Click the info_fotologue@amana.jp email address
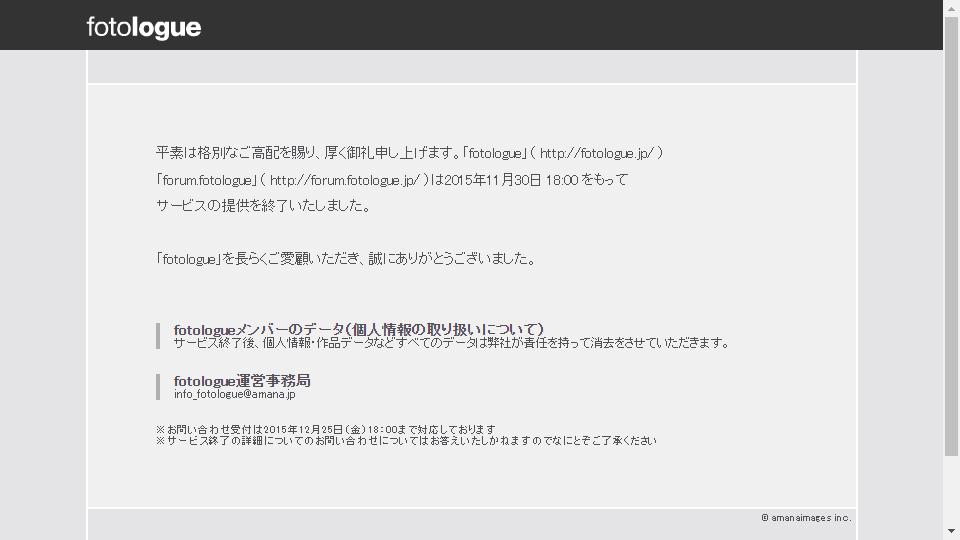The width and height of the screenshot is (960, 540). [234, 394]
